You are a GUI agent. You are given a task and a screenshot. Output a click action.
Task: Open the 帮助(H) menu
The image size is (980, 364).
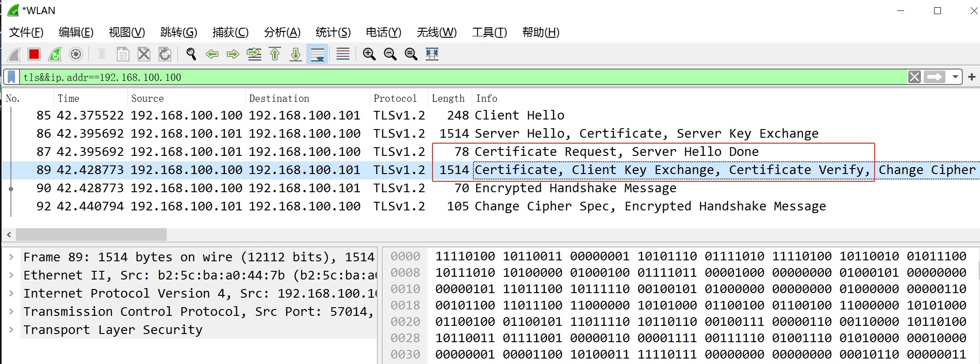pos(541,32)
